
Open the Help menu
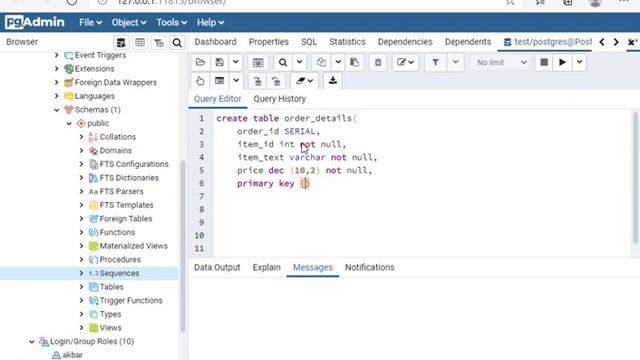210,22
